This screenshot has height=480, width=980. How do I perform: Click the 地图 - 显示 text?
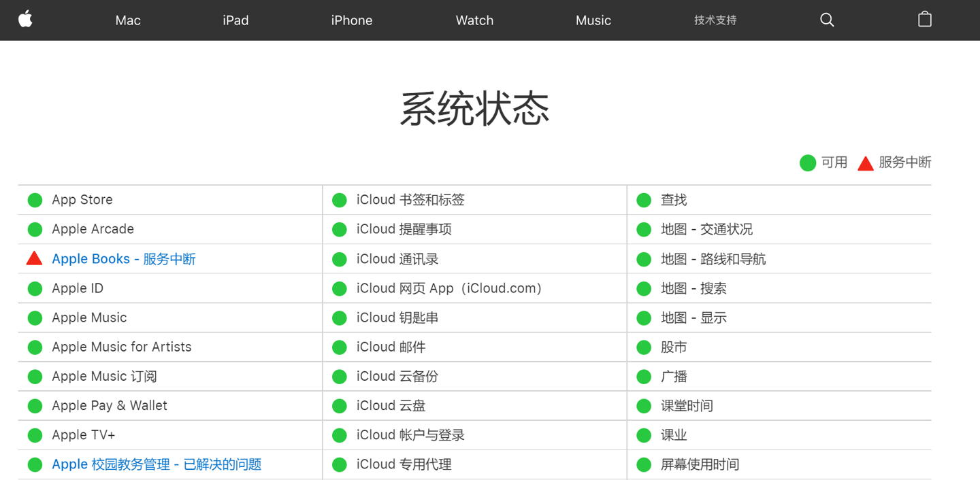693,318
